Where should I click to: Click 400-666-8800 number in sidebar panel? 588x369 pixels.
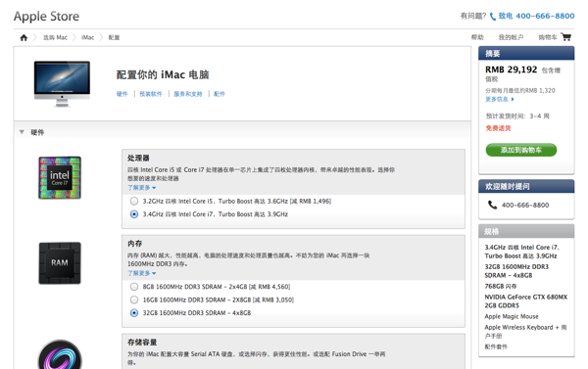pos(525,205)
